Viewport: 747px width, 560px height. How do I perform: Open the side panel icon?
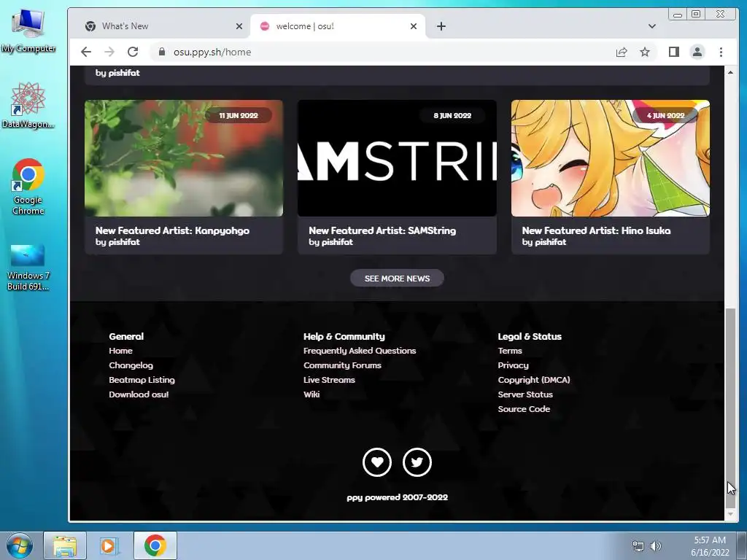(x=673, y=52)
